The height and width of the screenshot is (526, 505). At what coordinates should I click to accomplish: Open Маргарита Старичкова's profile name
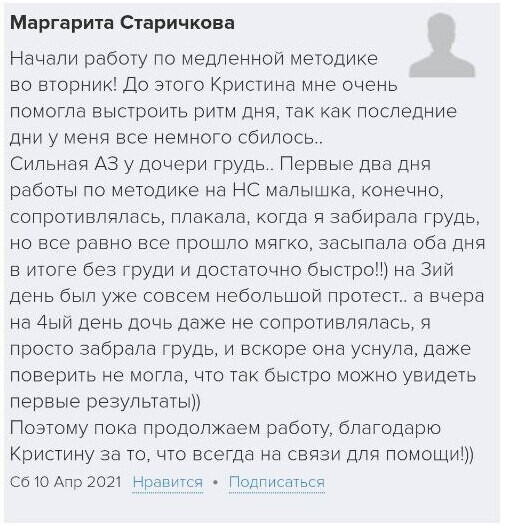(x=122, y=23)
